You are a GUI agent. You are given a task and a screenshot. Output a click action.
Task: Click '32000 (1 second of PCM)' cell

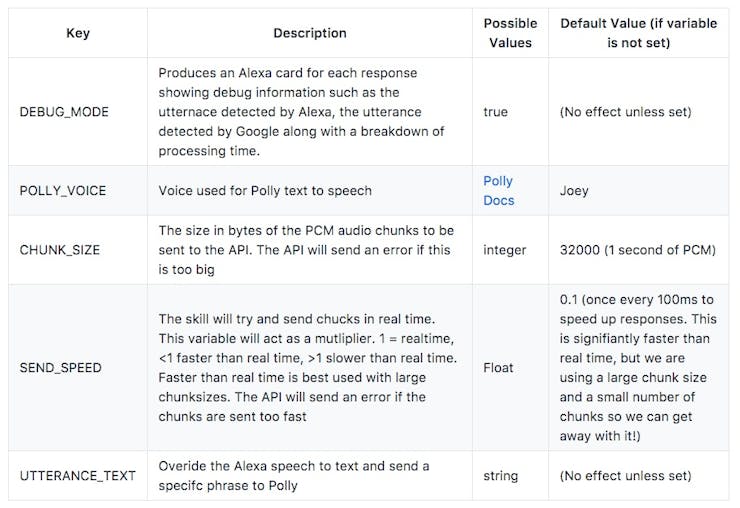(x=639, y=250)
